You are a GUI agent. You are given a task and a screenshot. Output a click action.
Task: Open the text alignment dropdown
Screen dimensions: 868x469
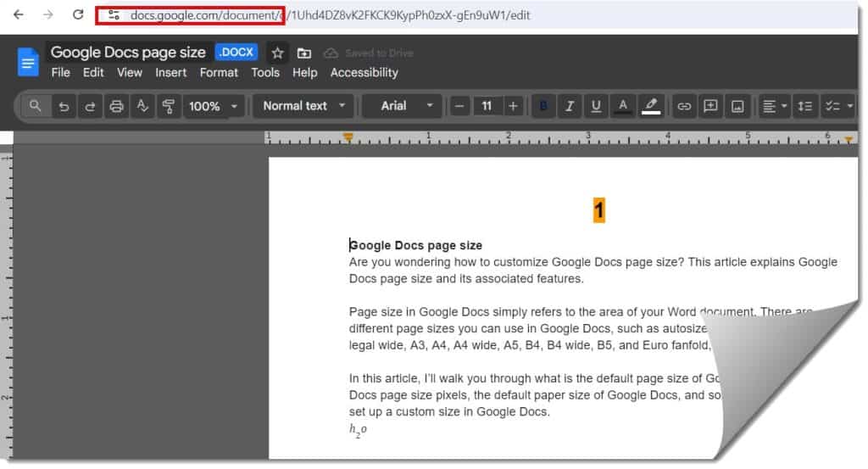tap(775, 106)
